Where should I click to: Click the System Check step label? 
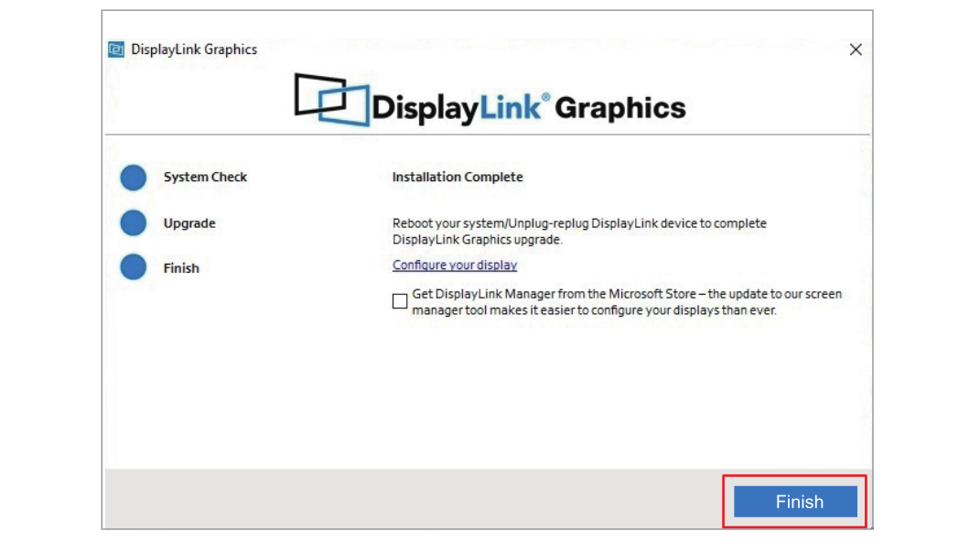pyautogui.click(x=205, y=177)
